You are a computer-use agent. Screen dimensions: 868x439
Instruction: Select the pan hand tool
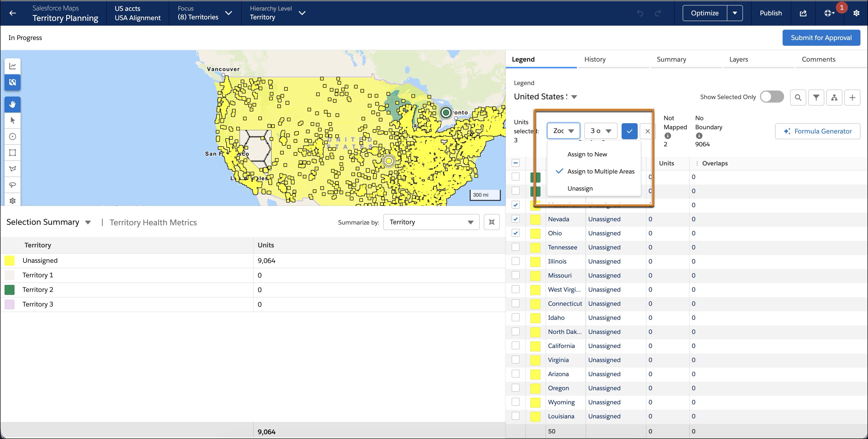click(13, 105)
